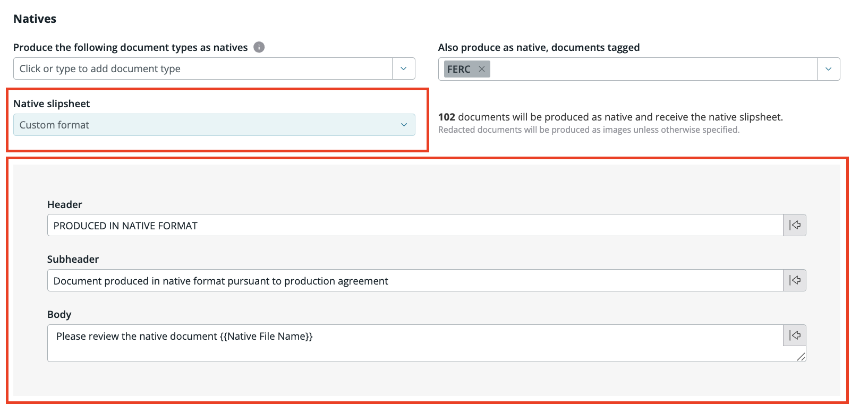
Task: Open the Native slipsheet chevron
Action: (404, 125)
